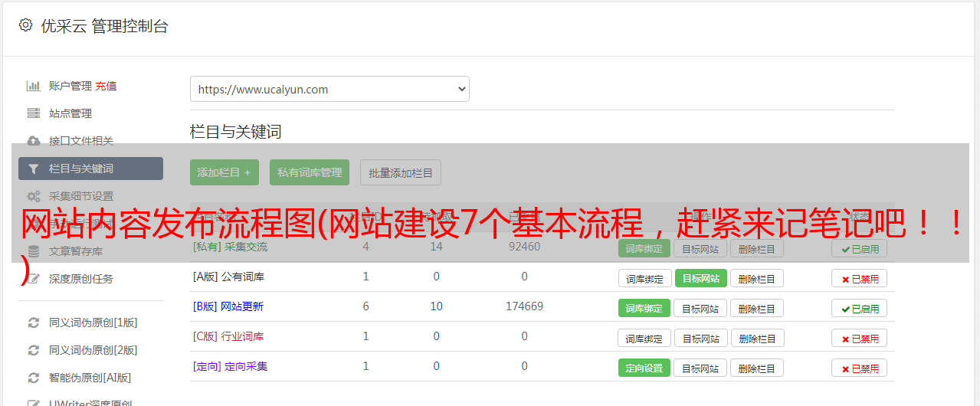This screenshot has width=980, height=406.
Task: Click 目标网站 for 采集交流 row
Action: pos(700,248)
